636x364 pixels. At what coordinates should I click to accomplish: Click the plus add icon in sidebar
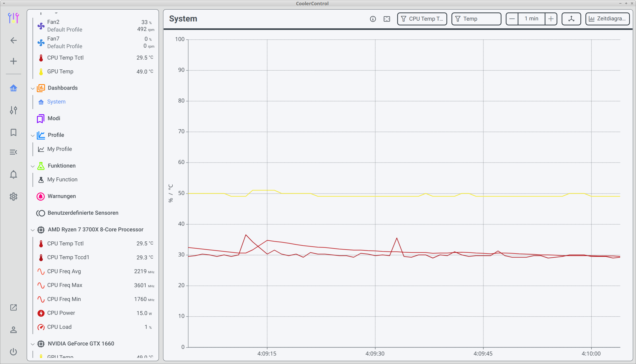point(14,61)
